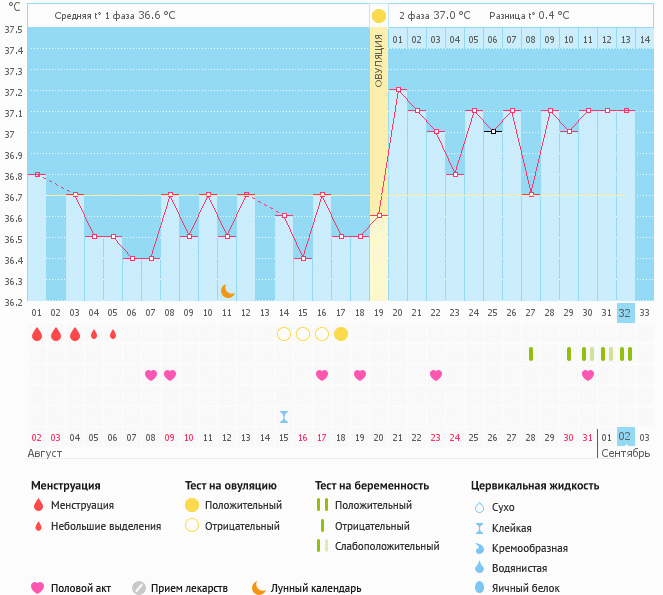The height and width of the screenshot is (595, 663).
Task: Click the crescent moon icon on cycle day 11
Action: click(228, 290)
